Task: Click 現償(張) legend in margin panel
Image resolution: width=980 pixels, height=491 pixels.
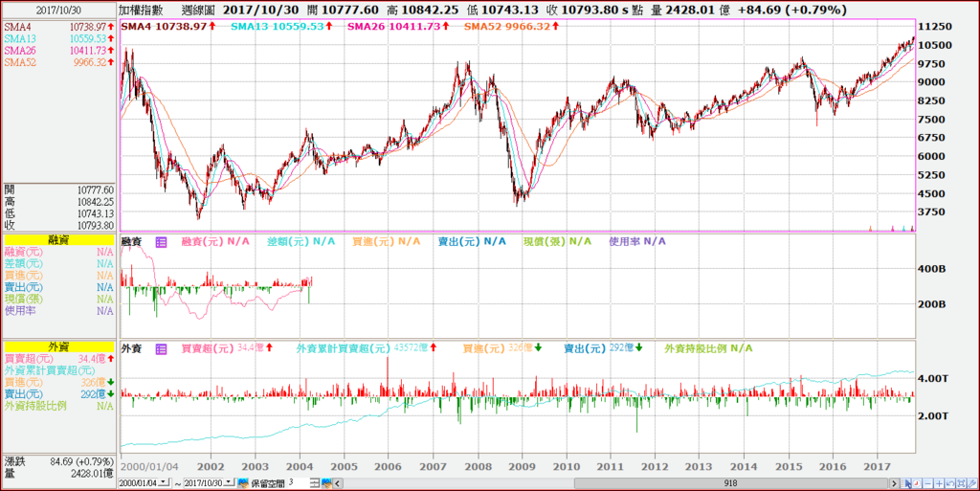Action: tap(558, 241)
